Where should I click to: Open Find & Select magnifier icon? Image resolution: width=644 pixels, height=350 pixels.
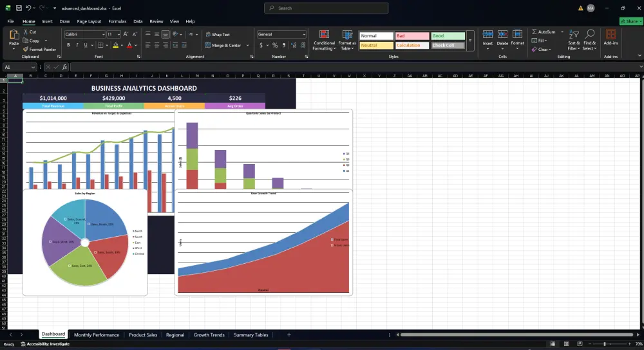[590, 34]
